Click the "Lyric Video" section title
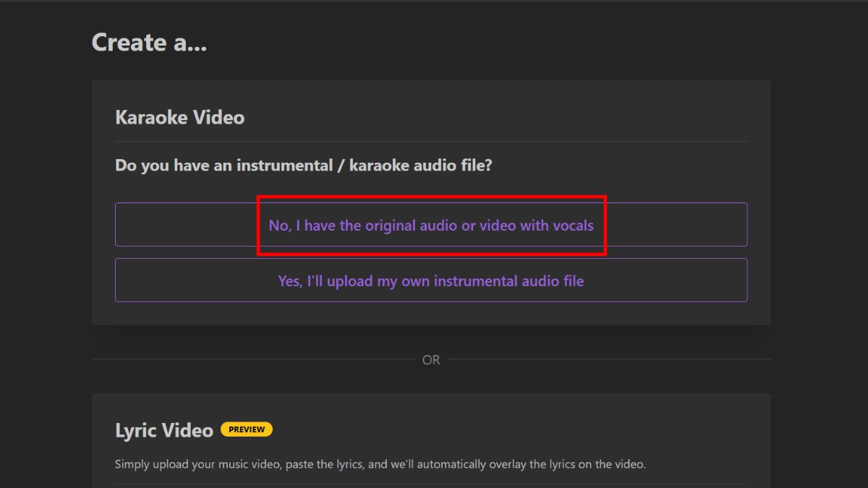 coord(164,431)
